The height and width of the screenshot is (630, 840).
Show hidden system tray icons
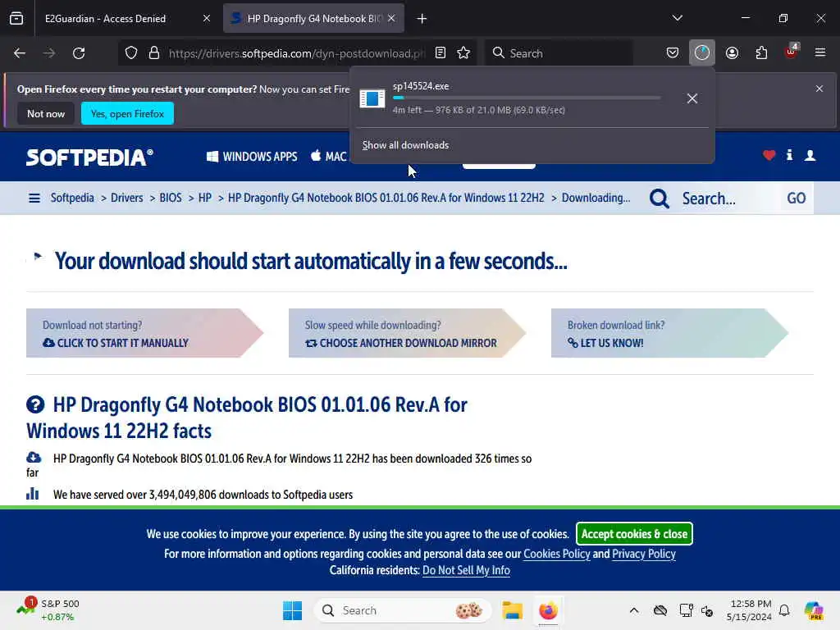(634, 610)
